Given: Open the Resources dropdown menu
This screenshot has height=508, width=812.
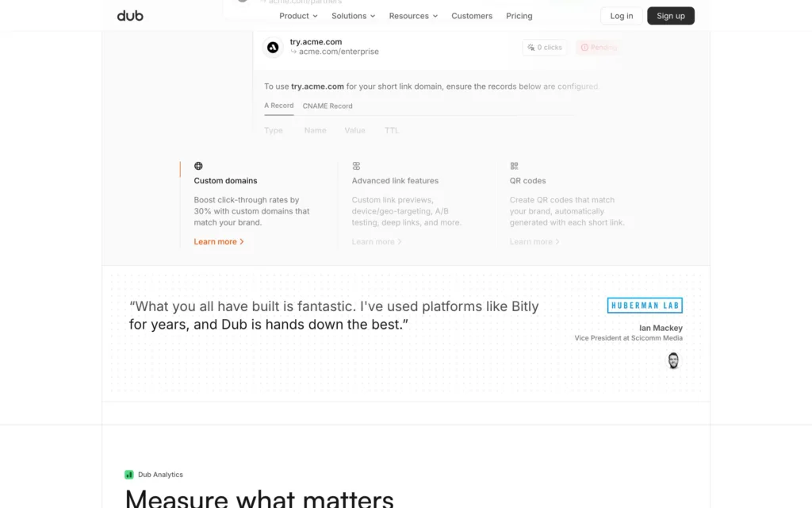Looking at the screenshot, I should (x=413, y=16).
